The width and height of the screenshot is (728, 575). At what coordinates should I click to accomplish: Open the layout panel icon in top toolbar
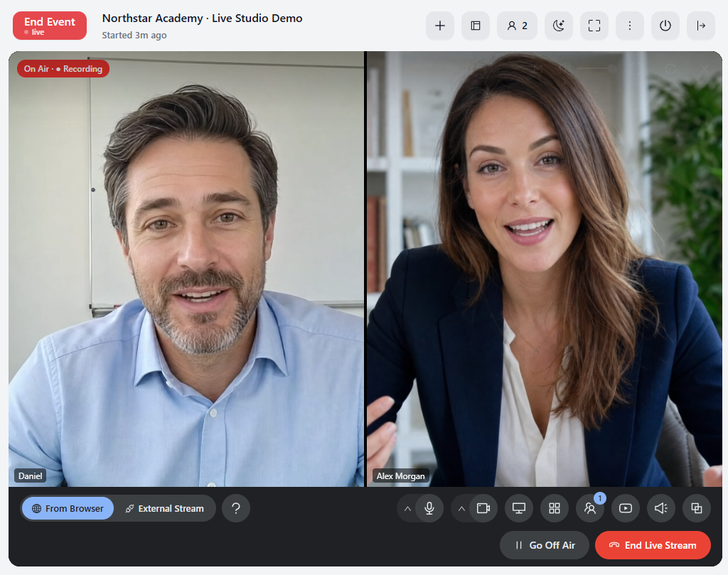(x=476, y=26)
